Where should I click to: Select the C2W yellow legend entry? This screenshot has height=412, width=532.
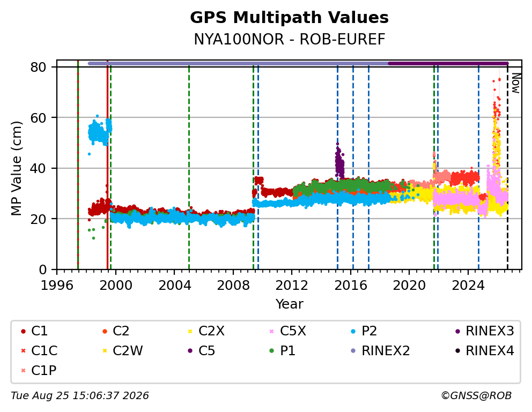pyautogui.click(x=122, y=351)
